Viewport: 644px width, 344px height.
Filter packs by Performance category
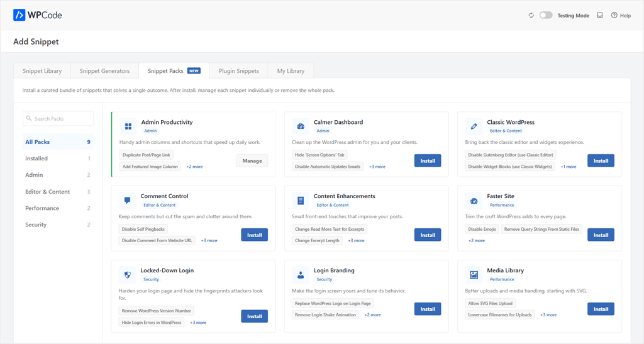58,208
